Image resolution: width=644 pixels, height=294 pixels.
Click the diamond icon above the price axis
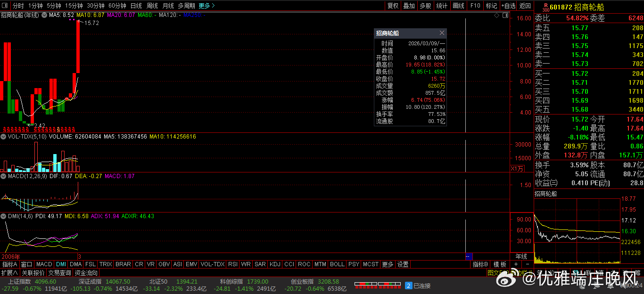pos(496,16)
